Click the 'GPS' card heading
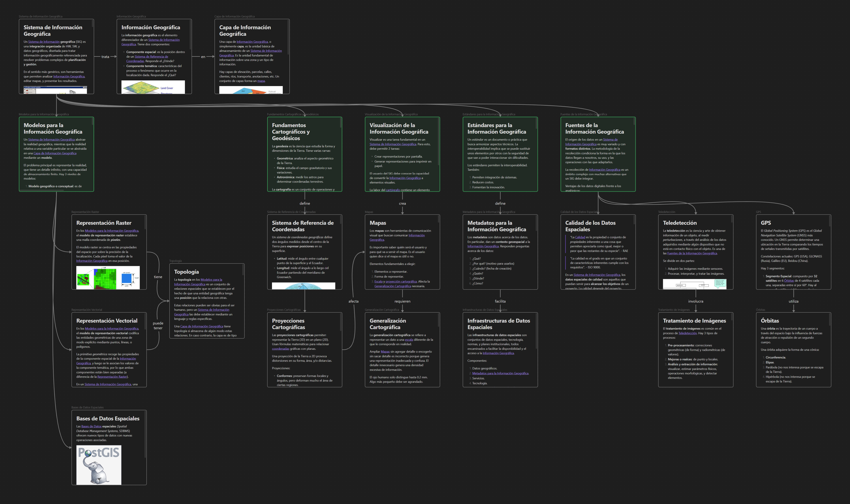This screenshot has height=504, width=850. [766, 223]
